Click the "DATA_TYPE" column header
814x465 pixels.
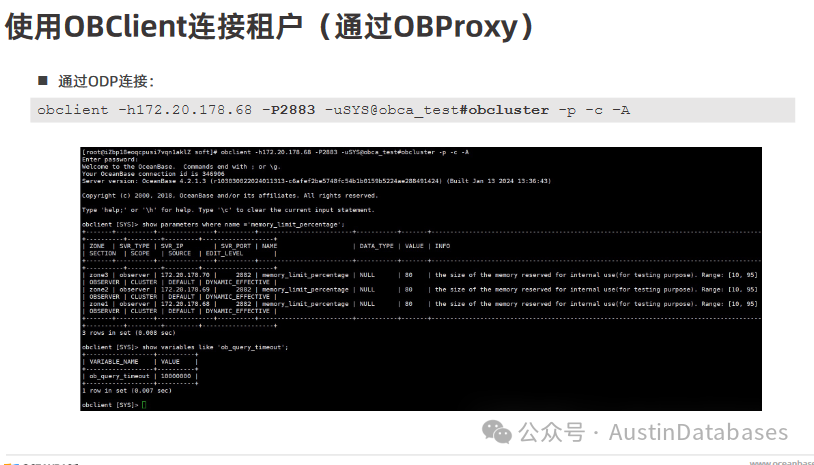pyautogui.click(x=376, y=246)
